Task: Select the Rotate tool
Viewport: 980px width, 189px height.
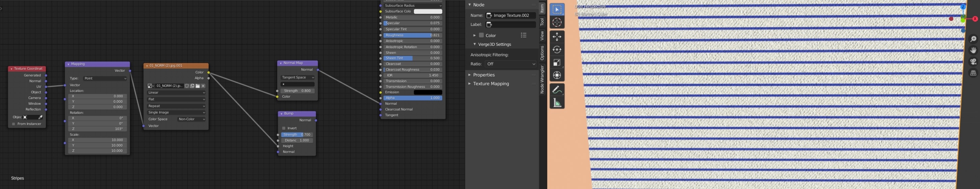Action: [x=557, y=50]
